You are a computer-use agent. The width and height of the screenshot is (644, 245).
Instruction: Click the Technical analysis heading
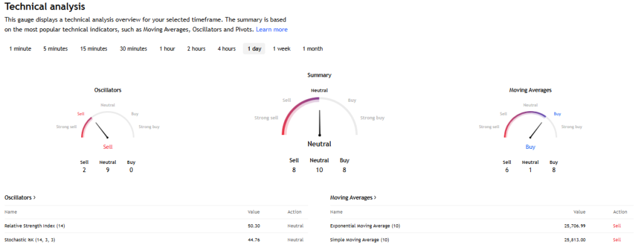[45, 6]
